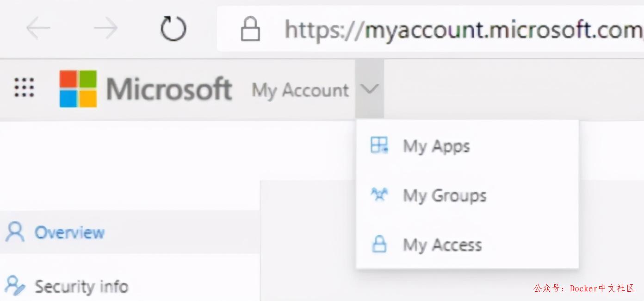Click the Security info person-key icon
This screenshot has width=644, height=301.
tap(15, 285)
